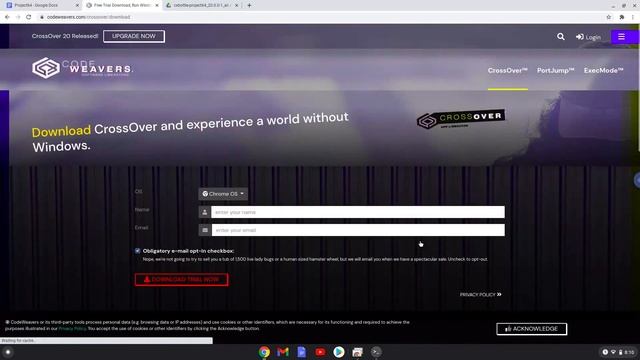Open Privacy Policy link in cookie banner
The image size is (640, 360).
tap(73, 329)
